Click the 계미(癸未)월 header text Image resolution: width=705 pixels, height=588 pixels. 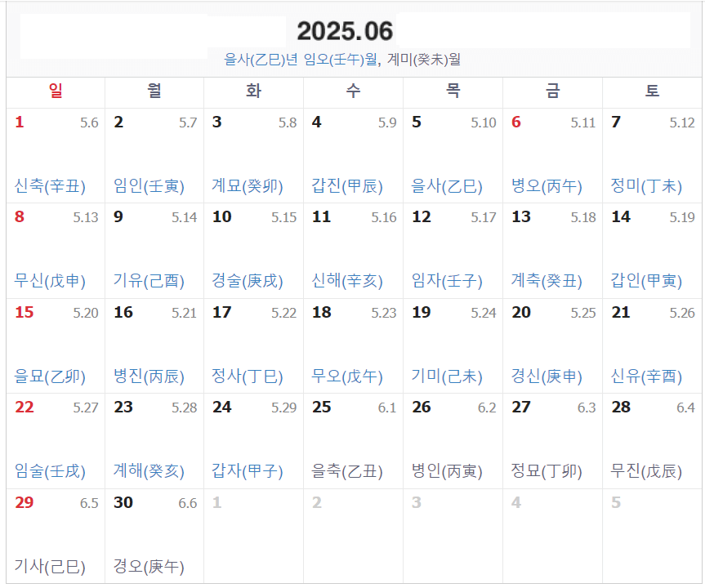(423, 60)
